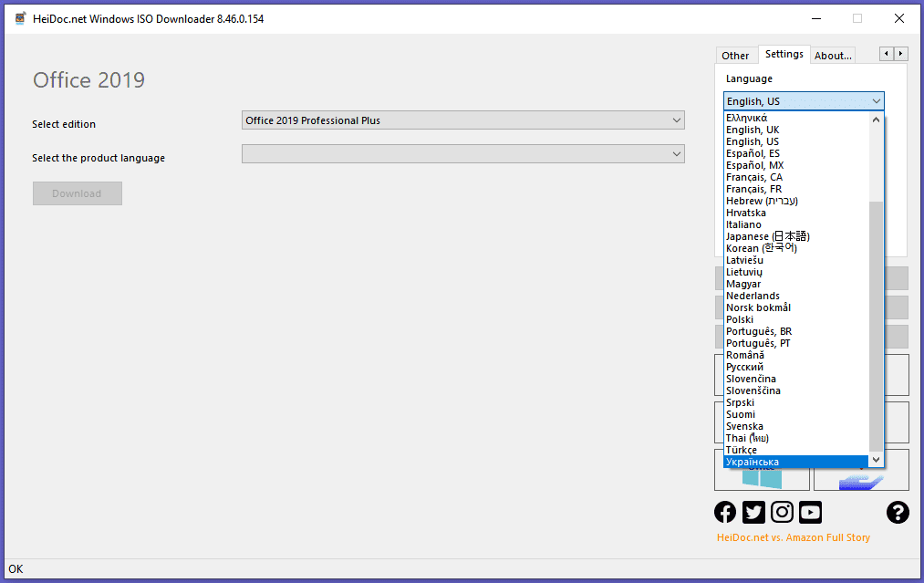The image size is (924, 583).
Task: Pick Nederlands language
Action: click(x=796, y=296)
